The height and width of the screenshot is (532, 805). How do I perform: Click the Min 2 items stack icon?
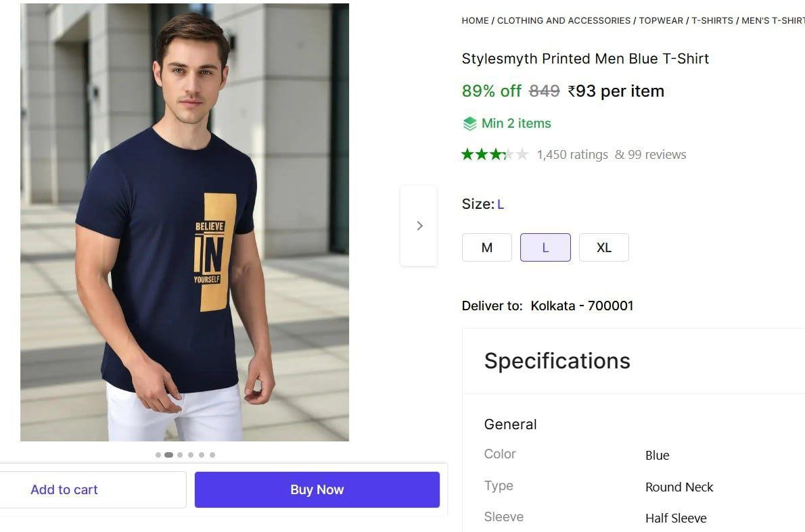click(469, 124)
